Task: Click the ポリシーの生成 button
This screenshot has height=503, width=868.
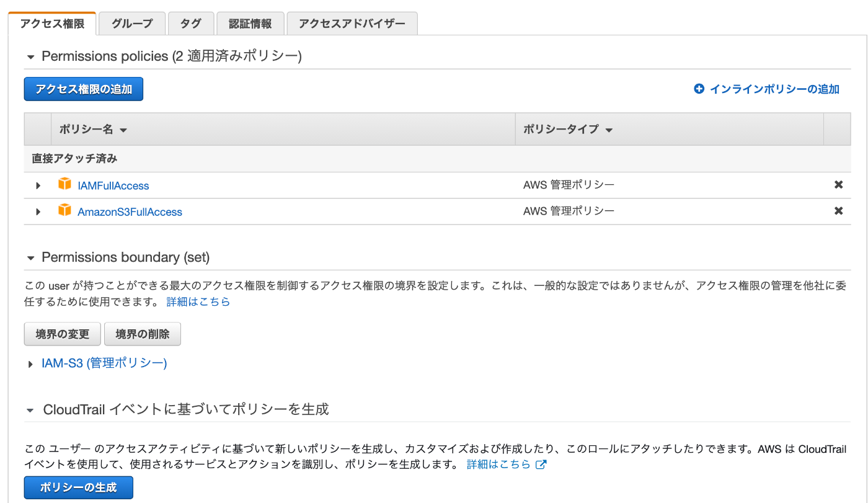Action: coord(79,487)
